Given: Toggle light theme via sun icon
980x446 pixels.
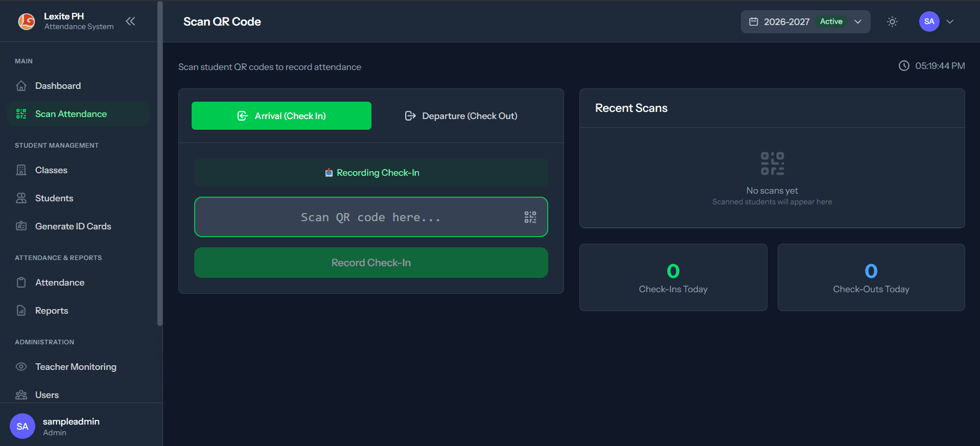Looking at the screenshot, I should (x=892, y=21).
